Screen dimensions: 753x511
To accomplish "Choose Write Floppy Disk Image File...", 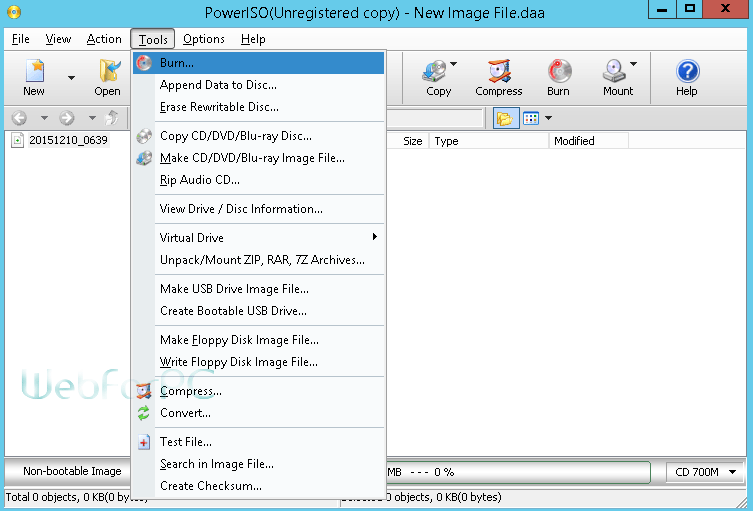I will [258, 362].
